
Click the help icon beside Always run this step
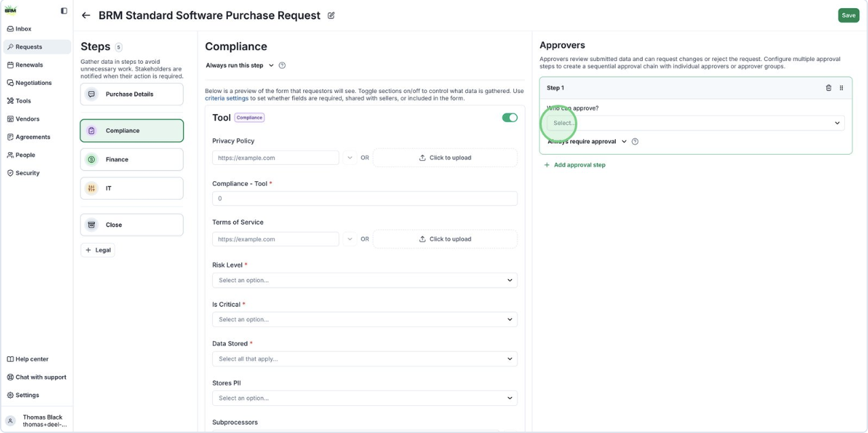point(282,66)
